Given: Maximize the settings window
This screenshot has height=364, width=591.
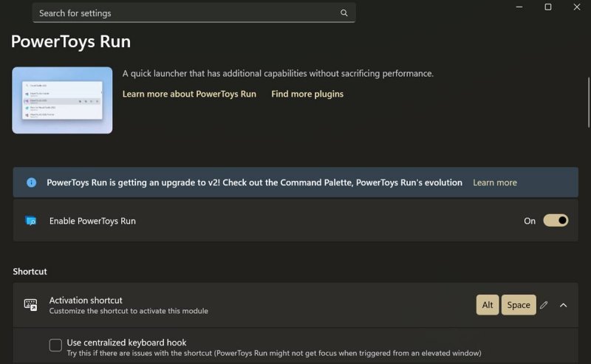Looking at the screenshot, I should coord(548,7).
